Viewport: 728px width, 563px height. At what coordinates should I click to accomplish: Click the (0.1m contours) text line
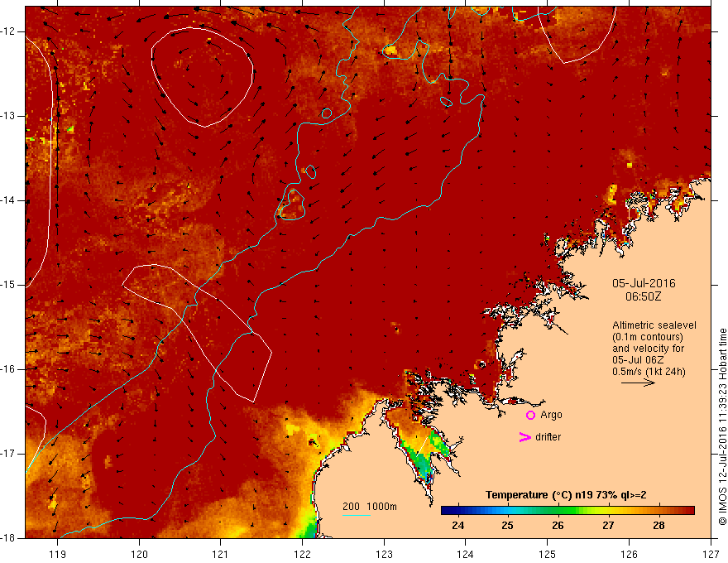tap(648, 337)
